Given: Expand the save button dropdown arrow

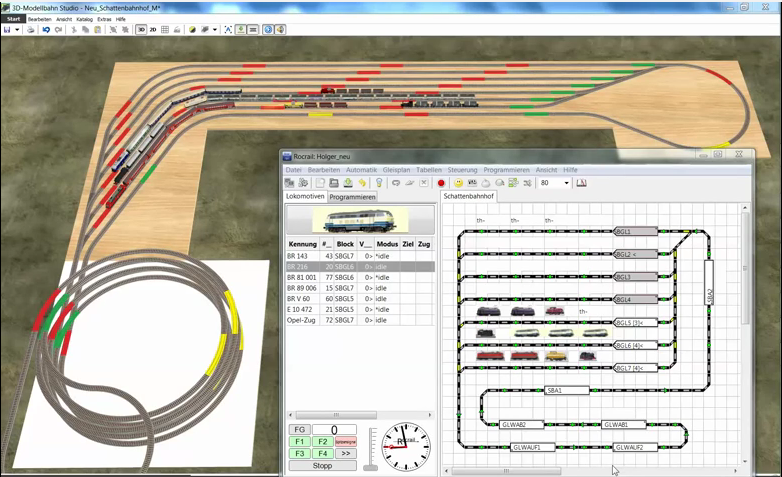Looking at the screenshot, I should (17, 30).
